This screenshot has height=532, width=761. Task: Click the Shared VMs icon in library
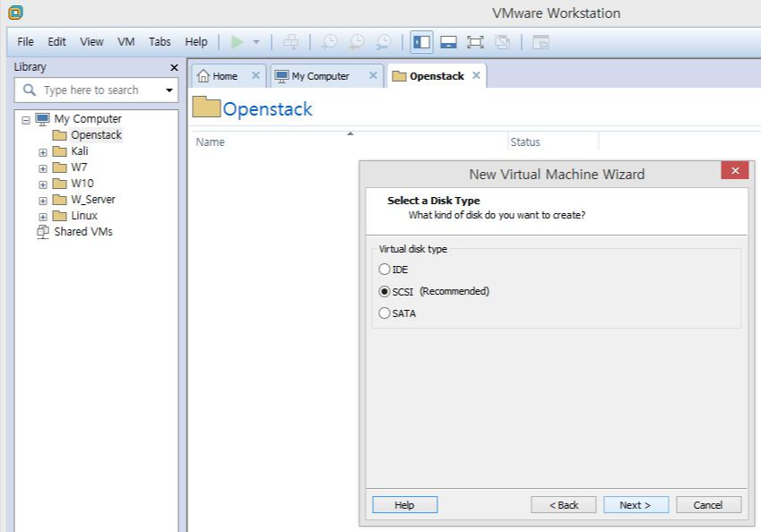[x=43, y=232]
